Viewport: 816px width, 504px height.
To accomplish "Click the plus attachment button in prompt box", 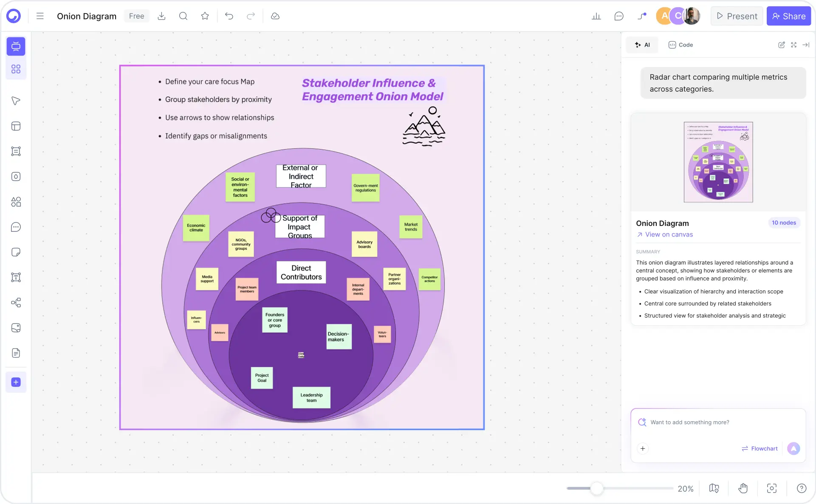I will click(x=643, y=448).
